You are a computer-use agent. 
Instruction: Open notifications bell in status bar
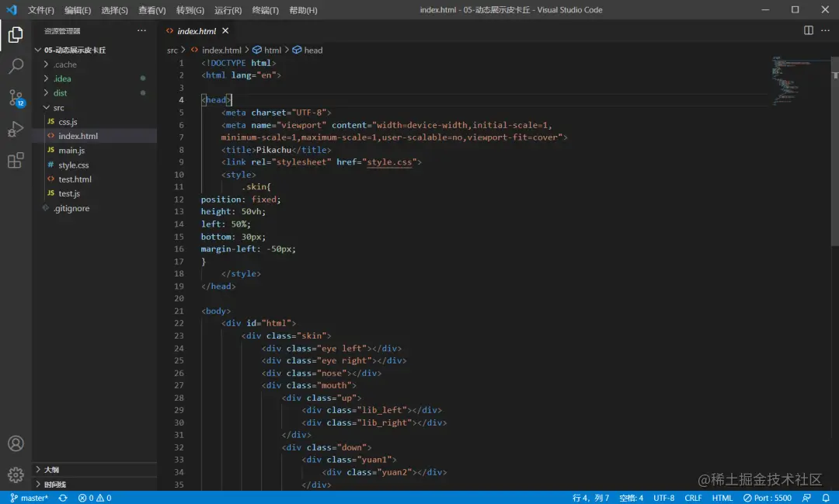click(826, 498)
